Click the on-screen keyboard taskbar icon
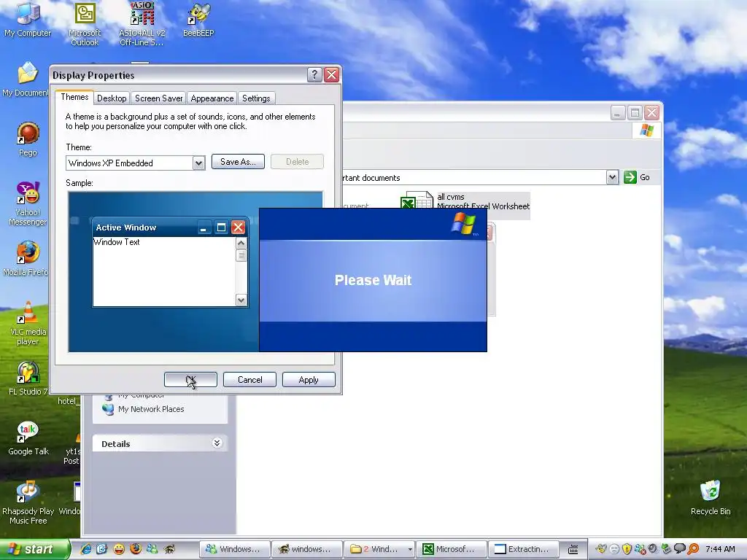The image size is (747, 560). [573, 549]
